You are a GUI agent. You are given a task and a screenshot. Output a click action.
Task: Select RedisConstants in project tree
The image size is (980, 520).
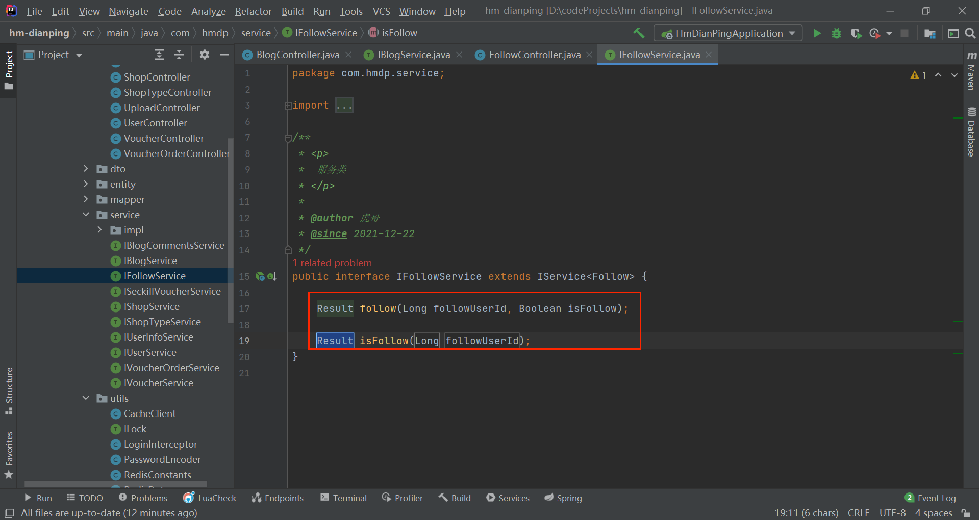click(x=158, y=475)
